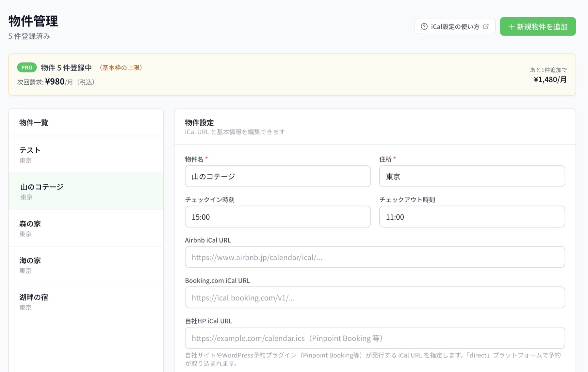588x372 pixels.
Task: Click the Airbnb iCal URL label
Action: (x=208, y=240)
